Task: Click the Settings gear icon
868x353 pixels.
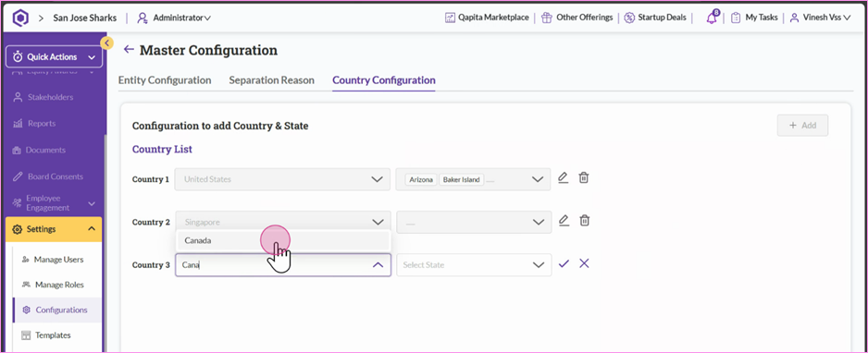Action: (18, 229)
